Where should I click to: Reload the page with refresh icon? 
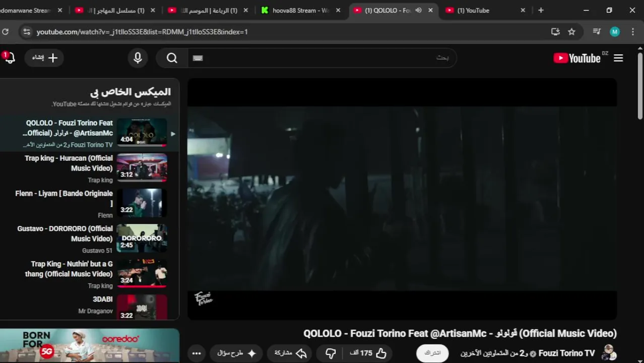(5, 32)
